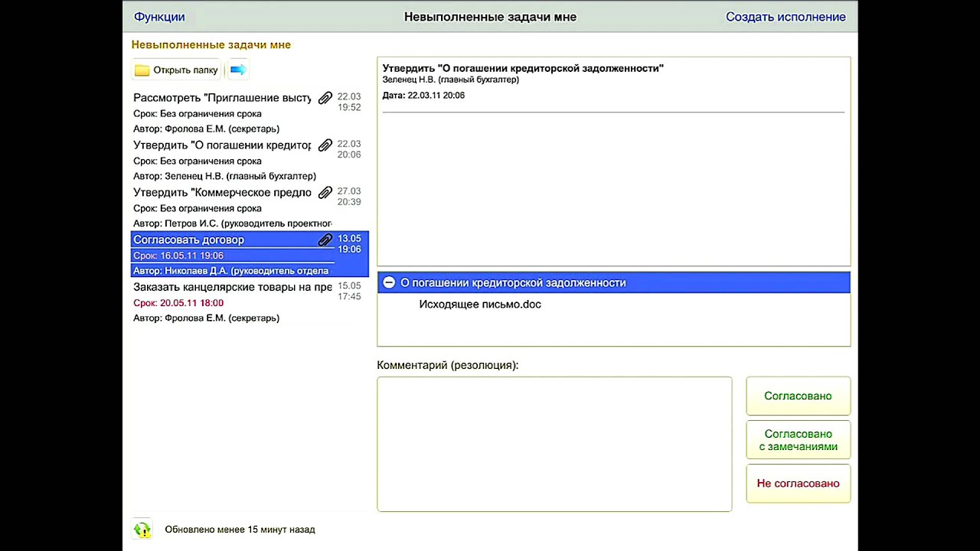This screenshot has width=980, height=551.
Task: Click the paperclip icon on Согласовать договор task
Action: pyautogui.click(x=325, y=240)
